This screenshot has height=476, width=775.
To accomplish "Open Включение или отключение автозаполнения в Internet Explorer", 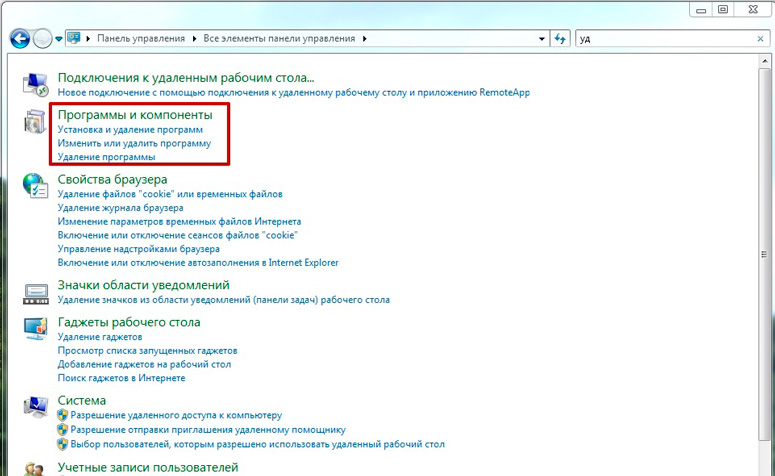I will tap(198, 262).
